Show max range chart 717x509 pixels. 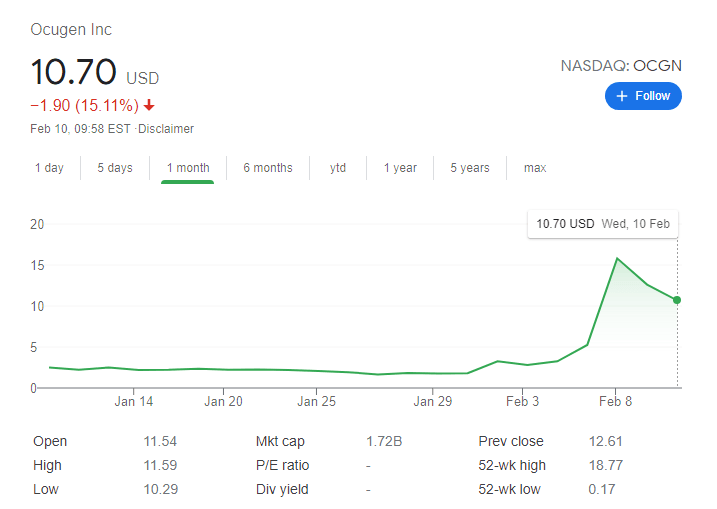535,168
